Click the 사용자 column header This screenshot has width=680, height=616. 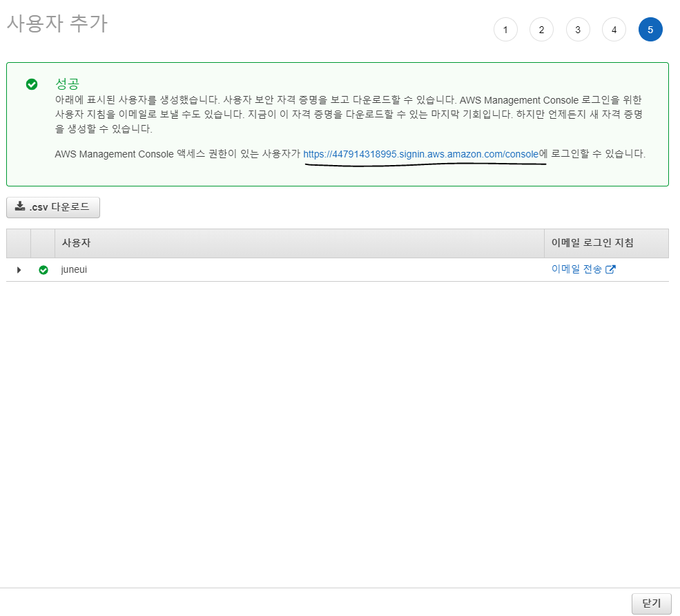tap(76, 243)
